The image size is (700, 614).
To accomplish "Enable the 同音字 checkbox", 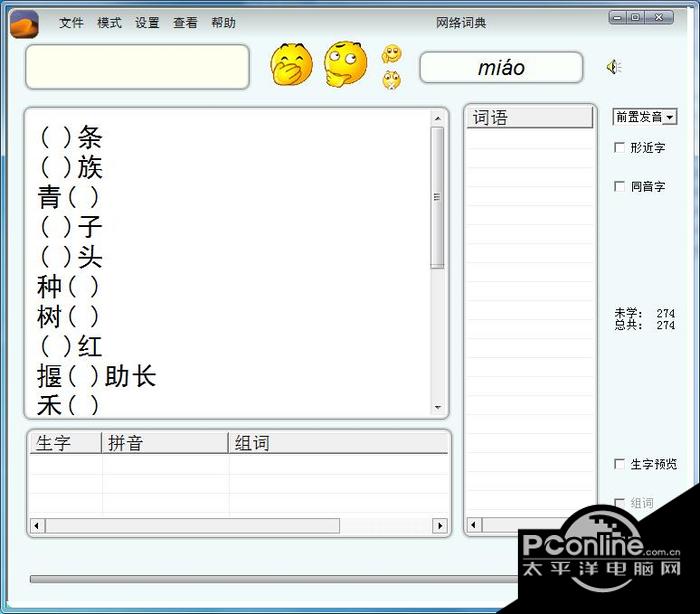I will (619, 186).
